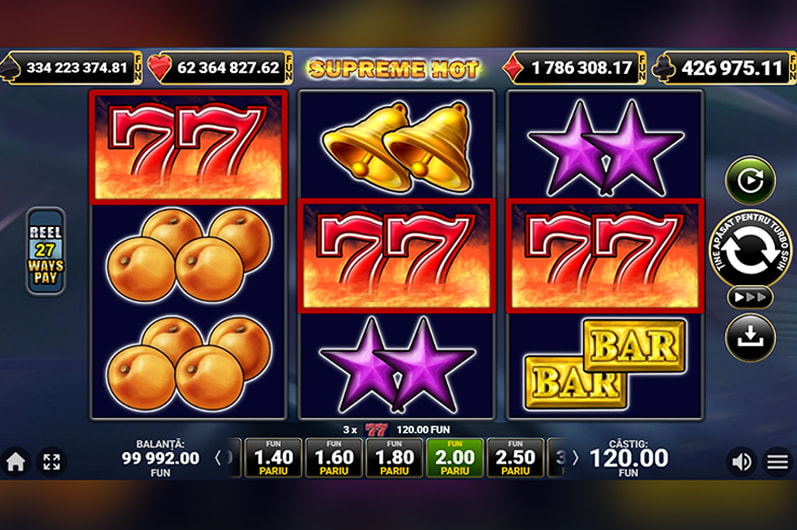Image resolution: width=797 pixels, height=530 pixels.
Task: Start autoplay with the green button
Action: [x=750, y=180]
